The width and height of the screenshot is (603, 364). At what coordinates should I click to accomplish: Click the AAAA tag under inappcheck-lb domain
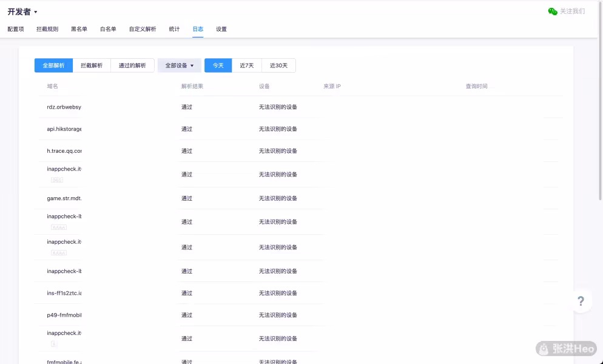coord(58,227)
